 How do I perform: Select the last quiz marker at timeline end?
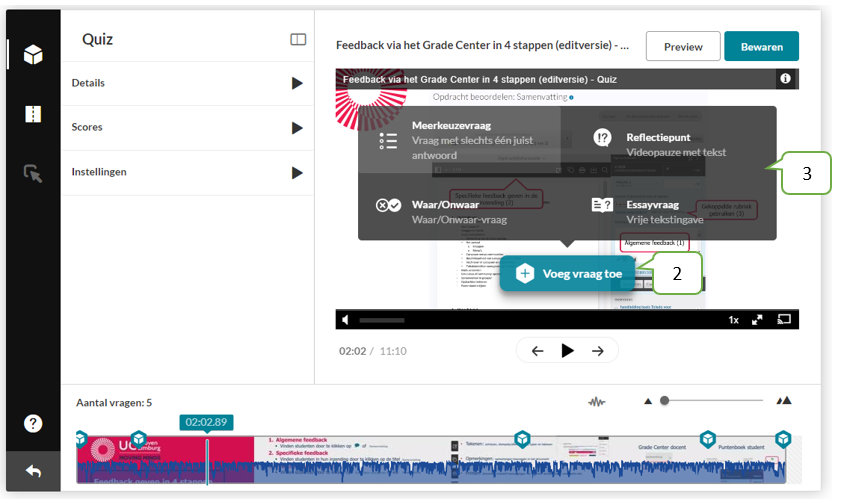click(x=783, y=439)
